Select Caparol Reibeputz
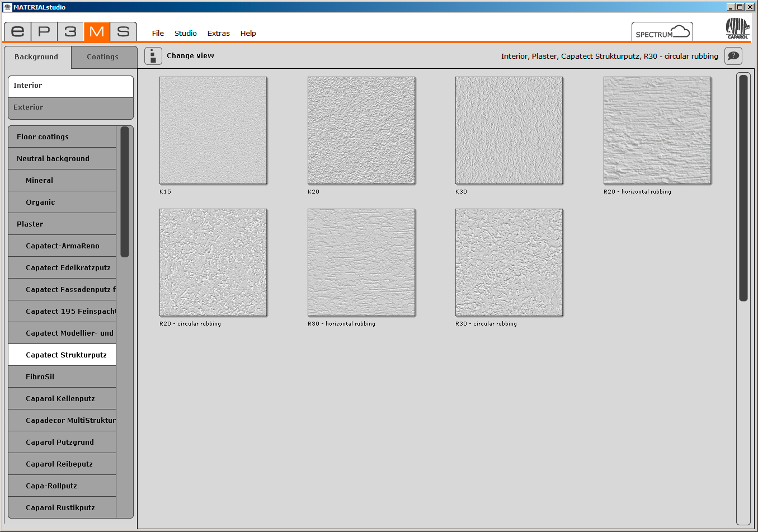Viewport: 758px width, 532px height. point(62,464)
